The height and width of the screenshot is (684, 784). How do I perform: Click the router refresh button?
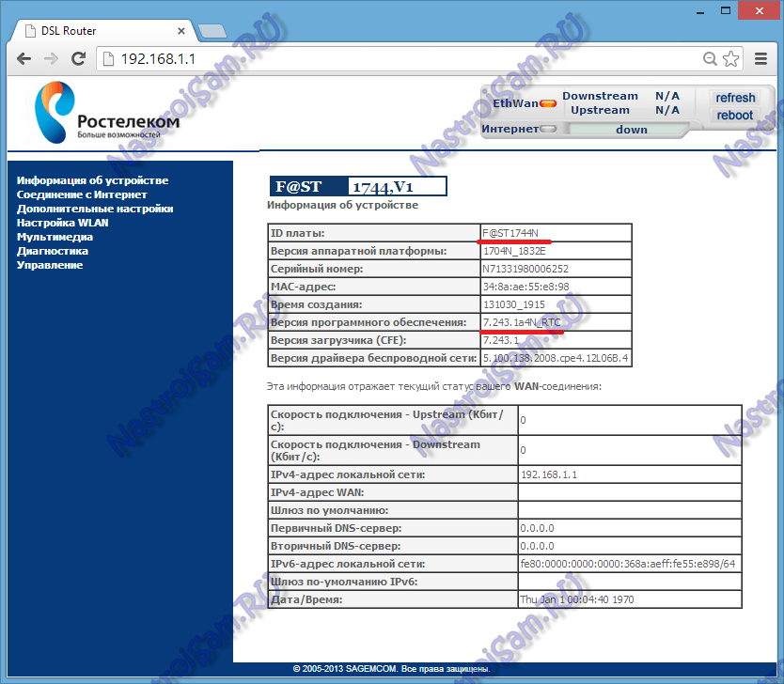coord(734,98)
